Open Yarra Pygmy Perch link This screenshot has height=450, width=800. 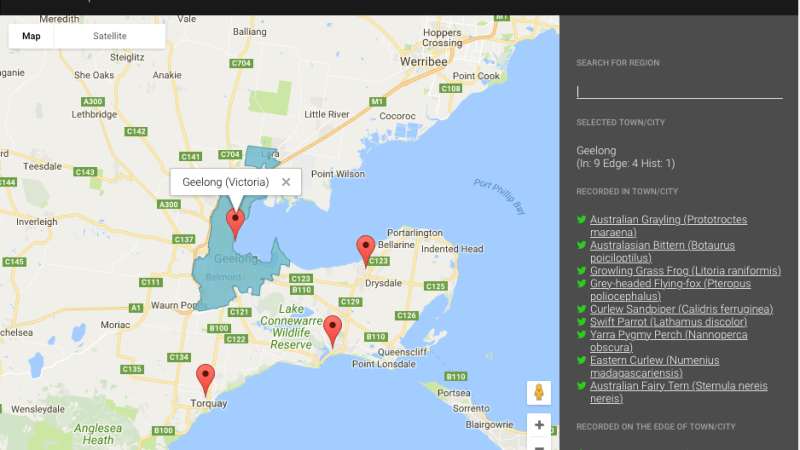click(668, 341)
